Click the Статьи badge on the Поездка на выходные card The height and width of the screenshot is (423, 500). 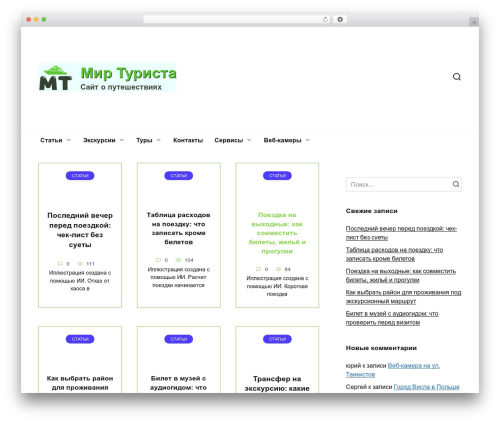(x=277, y=176)
